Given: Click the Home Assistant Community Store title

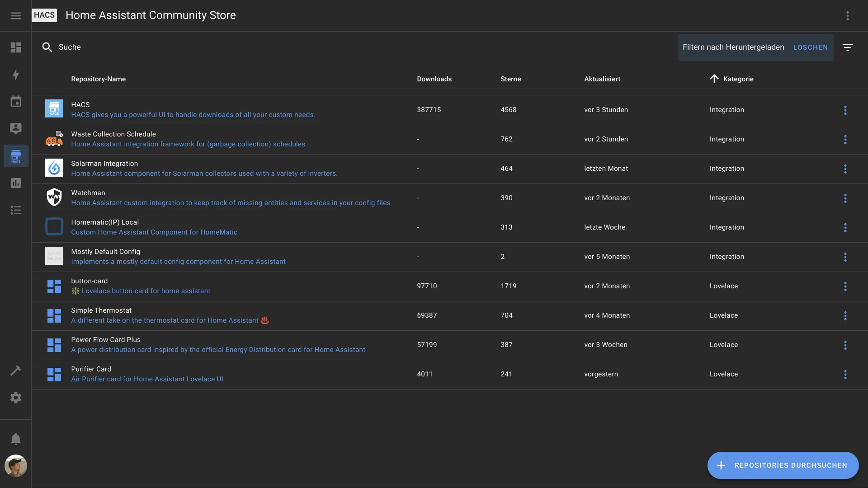Looking at the screenshot, I should click(x=151, y=15).
